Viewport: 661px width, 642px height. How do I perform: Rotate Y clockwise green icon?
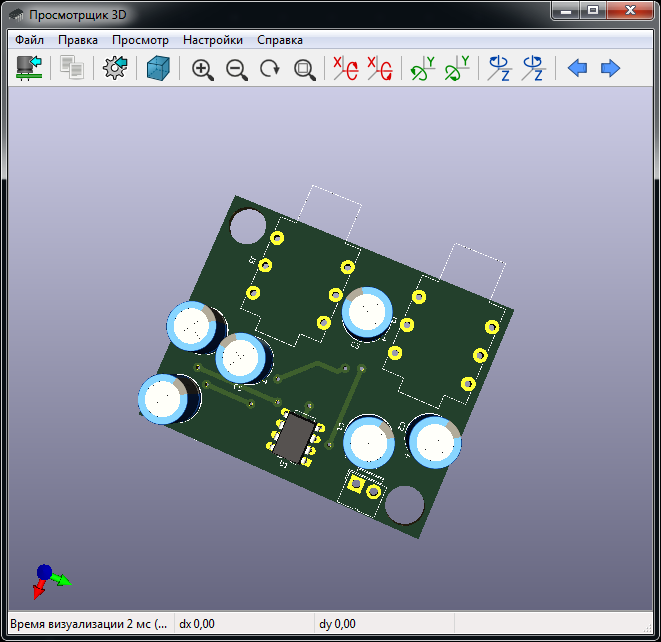pyautogui.click(x=423, y=69)
